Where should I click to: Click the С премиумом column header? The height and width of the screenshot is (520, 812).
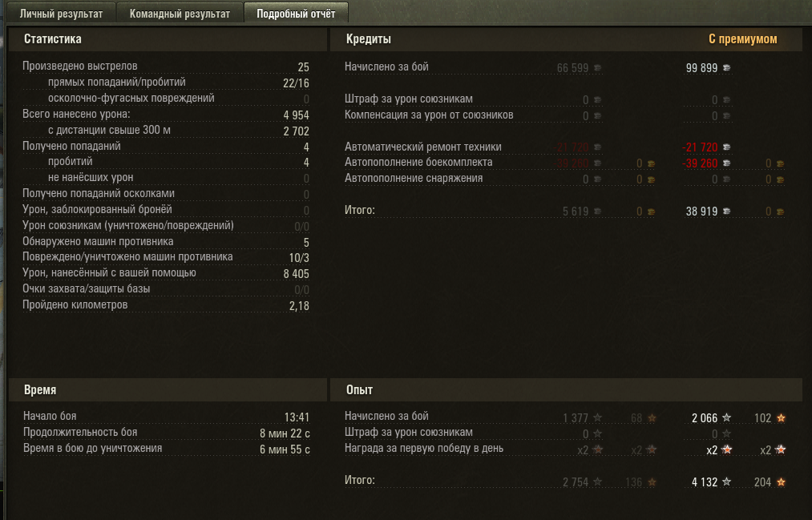pos(742,39)
